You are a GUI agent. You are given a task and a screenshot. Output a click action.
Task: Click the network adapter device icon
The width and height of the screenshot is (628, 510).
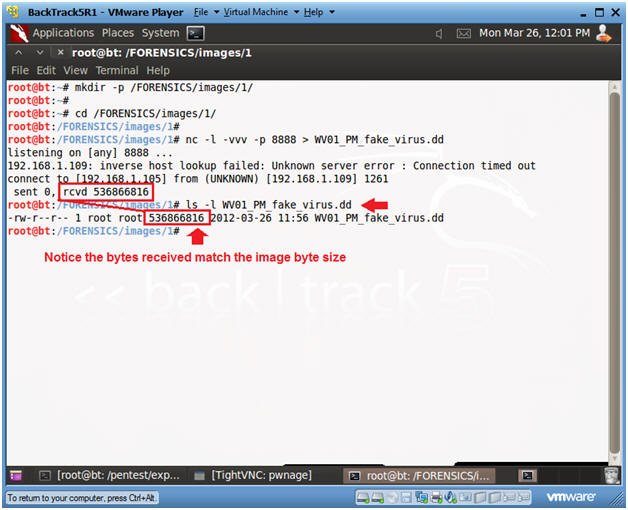(x=422, y=498)
